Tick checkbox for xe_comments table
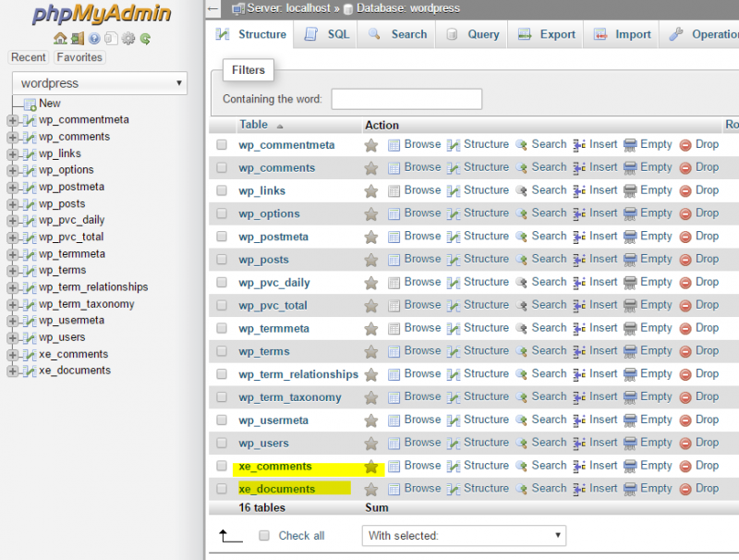This screenshot has width=739, height=560. click(x=222, y=466)
